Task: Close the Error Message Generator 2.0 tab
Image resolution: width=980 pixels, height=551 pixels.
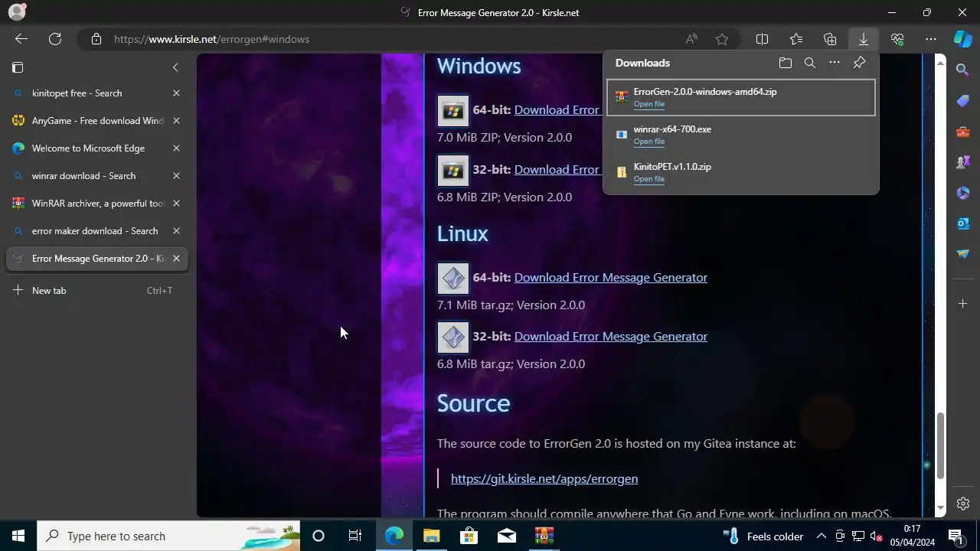Action: 176,259
